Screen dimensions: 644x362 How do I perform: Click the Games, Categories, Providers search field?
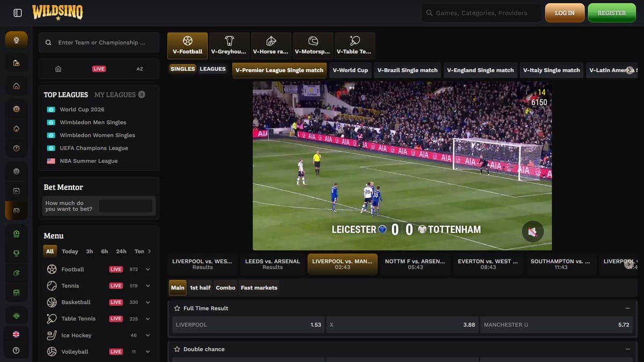tap(481, 13)
